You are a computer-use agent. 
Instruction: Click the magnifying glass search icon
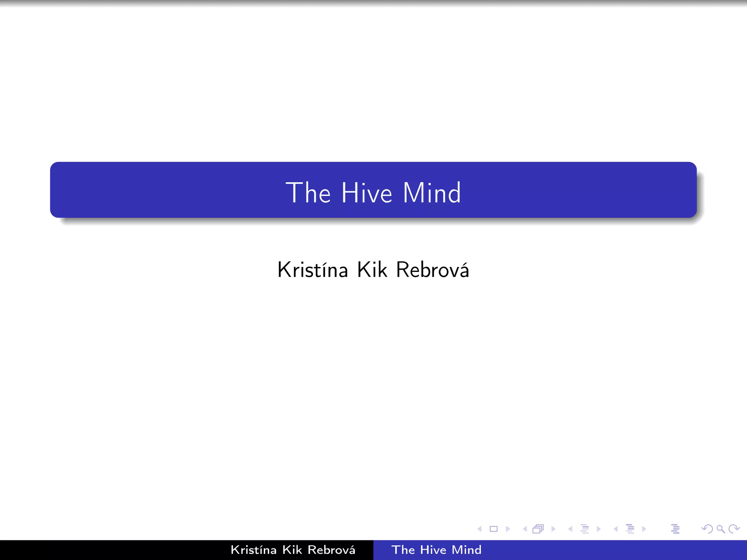720,529
